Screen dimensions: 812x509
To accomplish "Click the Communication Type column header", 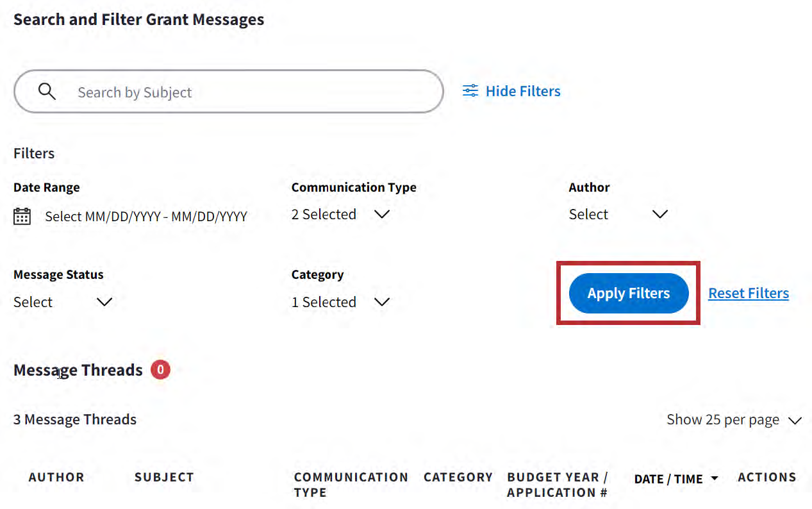I will (351, 485).
